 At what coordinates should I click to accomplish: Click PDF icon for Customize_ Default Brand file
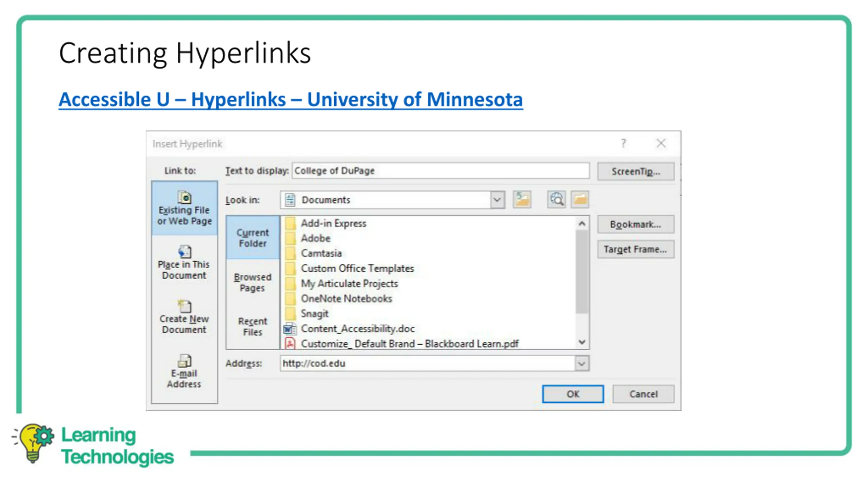click(x=290, y=343)
